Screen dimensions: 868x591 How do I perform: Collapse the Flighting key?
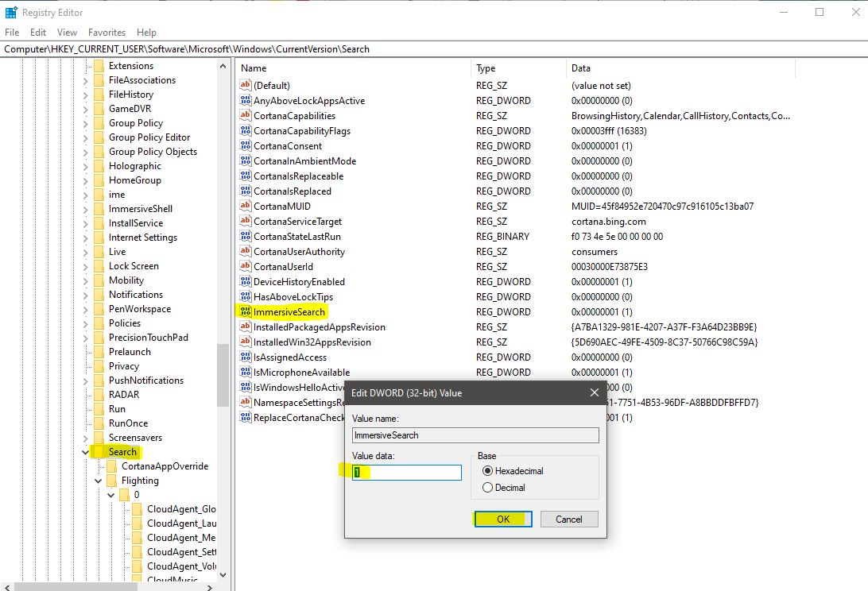(x=97, y=480)
